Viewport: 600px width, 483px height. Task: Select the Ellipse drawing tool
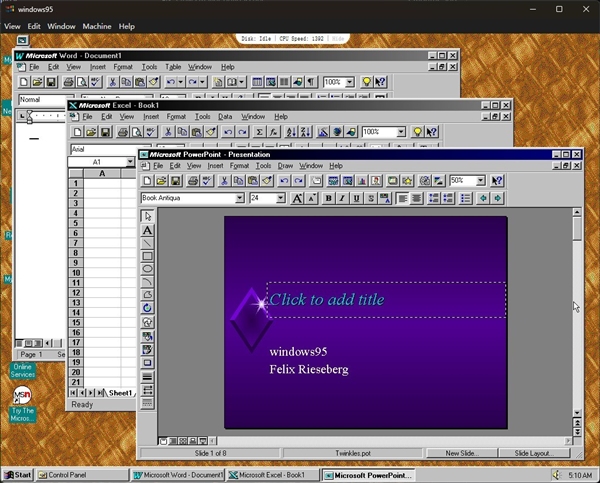pos(147,269)
